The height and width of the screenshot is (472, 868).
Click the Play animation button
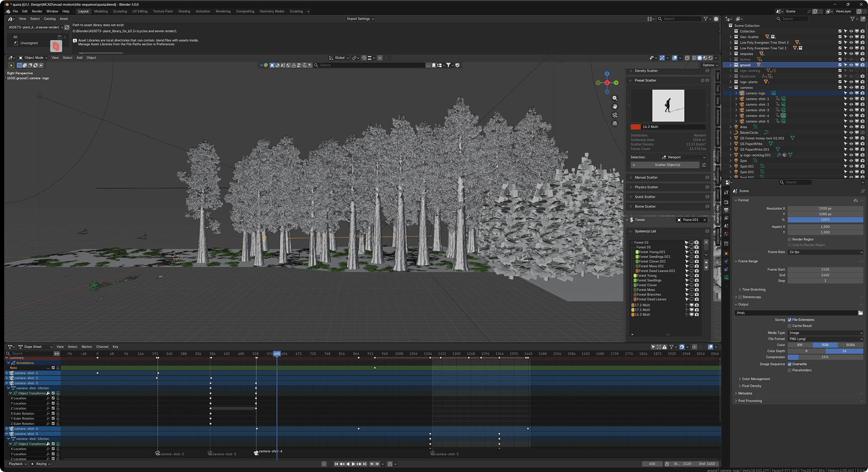[x=353, y=464]
